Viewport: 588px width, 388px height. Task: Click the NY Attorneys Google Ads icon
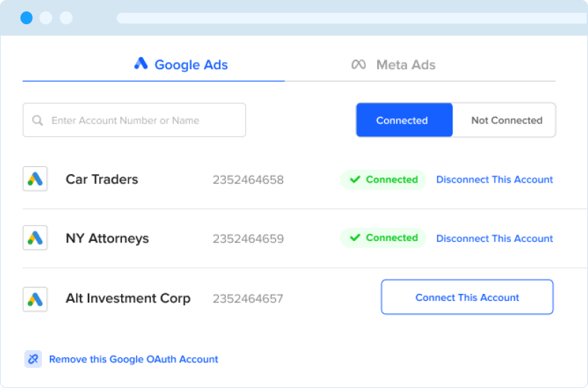[35, 238]
